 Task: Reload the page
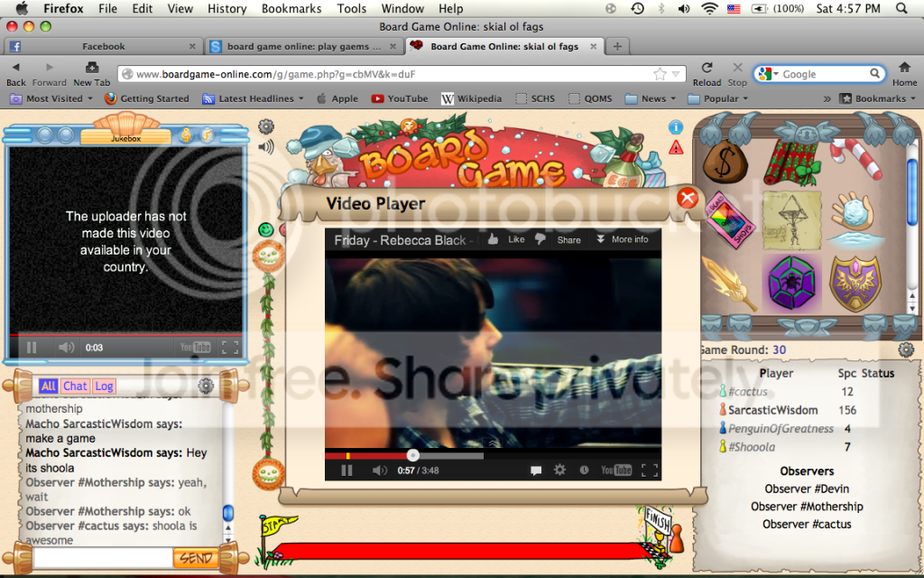pos(707,73)
